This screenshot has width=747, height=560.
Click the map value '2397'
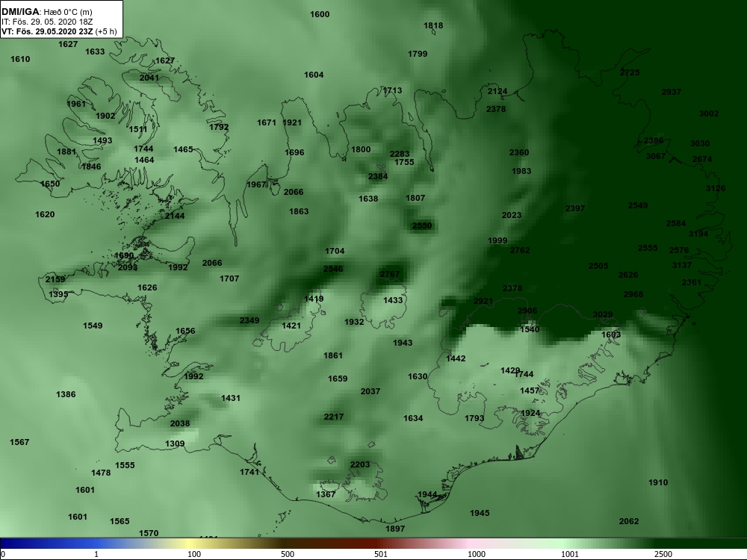(x=575, y=208)
